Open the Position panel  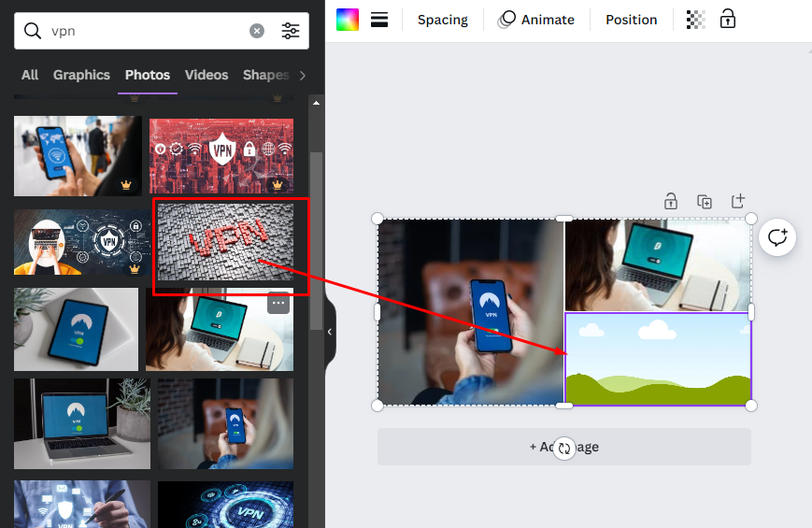click(x=632, y=20)
